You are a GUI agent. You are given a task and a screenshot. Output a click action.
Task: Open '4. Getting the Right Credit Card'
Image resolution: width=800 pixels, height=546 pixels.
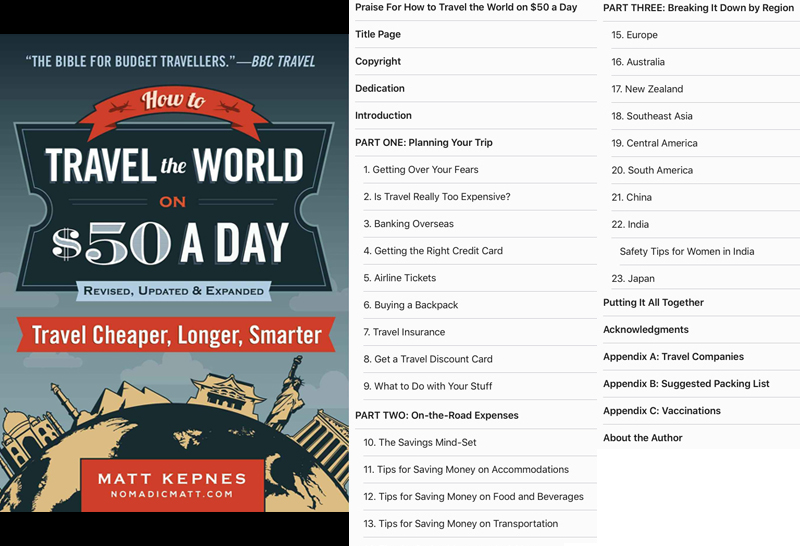coord(480,251)
